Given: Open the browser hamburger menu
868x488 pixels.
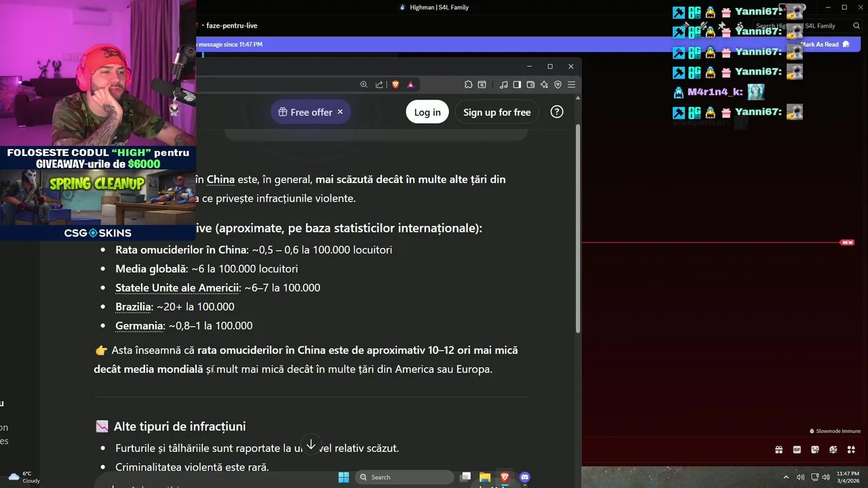Looking at the screenshot, I should [571, 85].
